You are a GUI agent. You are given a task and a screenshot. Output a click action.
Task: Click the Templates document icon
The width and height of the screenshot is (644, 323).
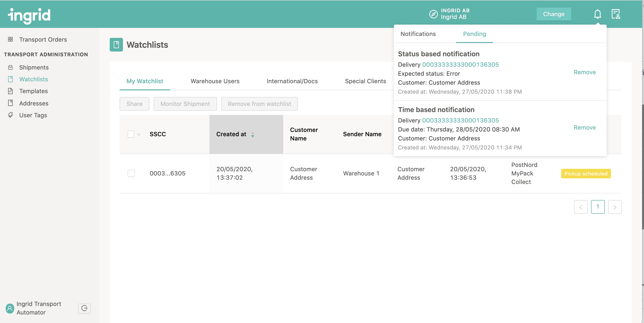[10, 91]
